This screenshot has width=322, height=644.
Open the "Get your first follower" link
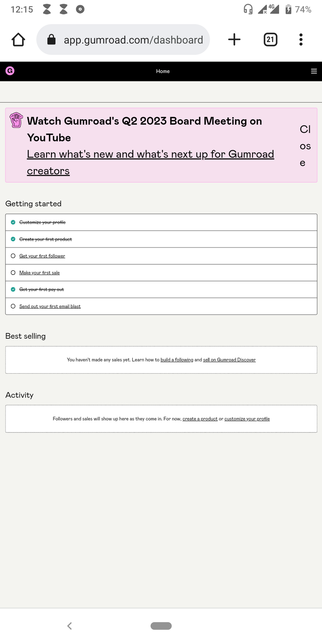(42, 256)
